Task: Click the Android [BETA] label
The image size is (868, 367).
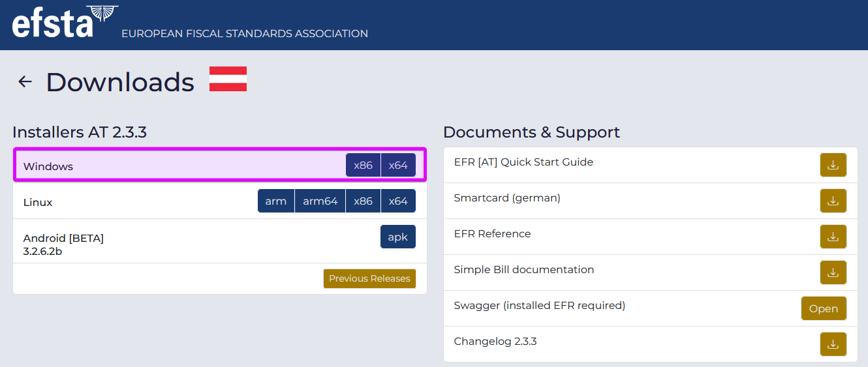Action: (x=63, y=238)
